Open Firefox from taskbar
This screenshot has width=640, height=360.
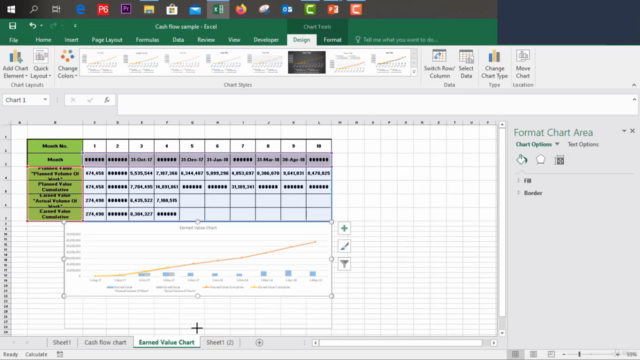(241, 9)
